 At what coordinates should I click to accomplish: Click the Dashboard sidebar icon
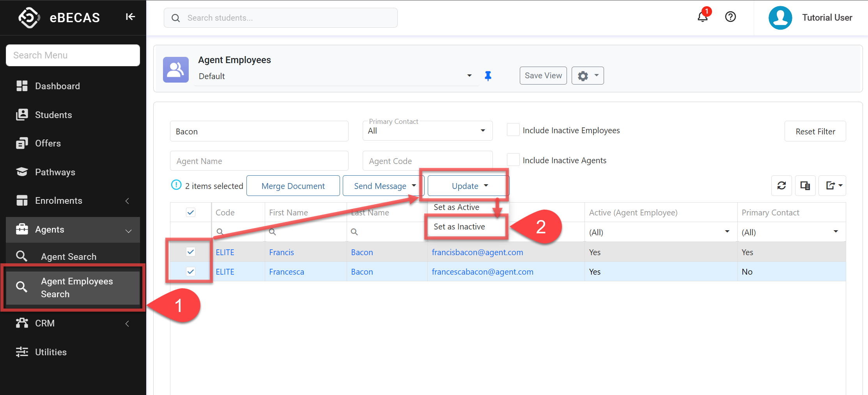(22, 86)
